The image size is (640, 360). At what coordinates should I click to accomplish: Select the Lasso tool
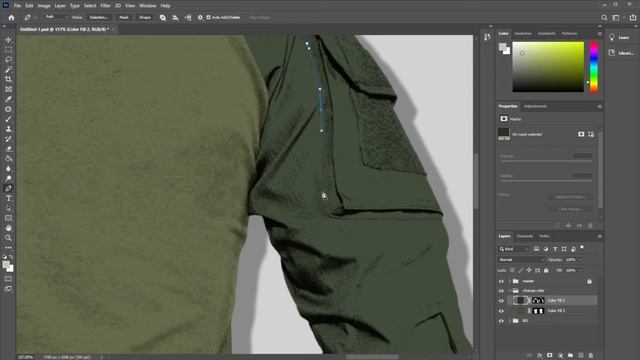pos(8,60)
